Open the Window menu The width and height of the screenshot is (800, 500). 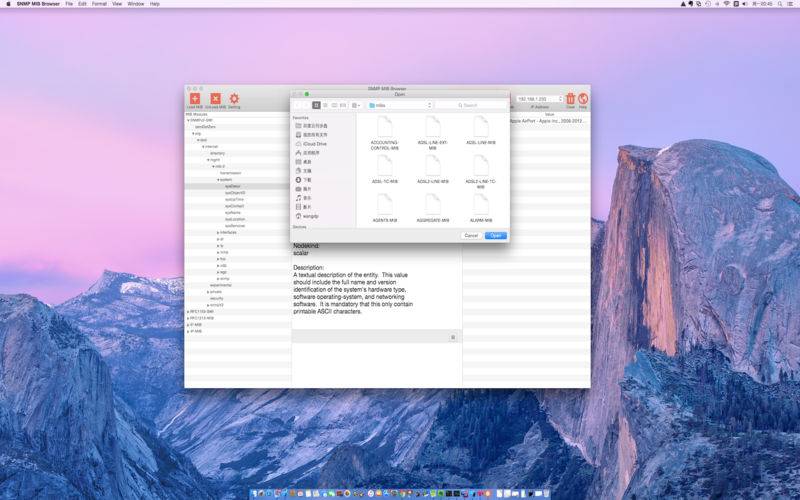[135, 4]
